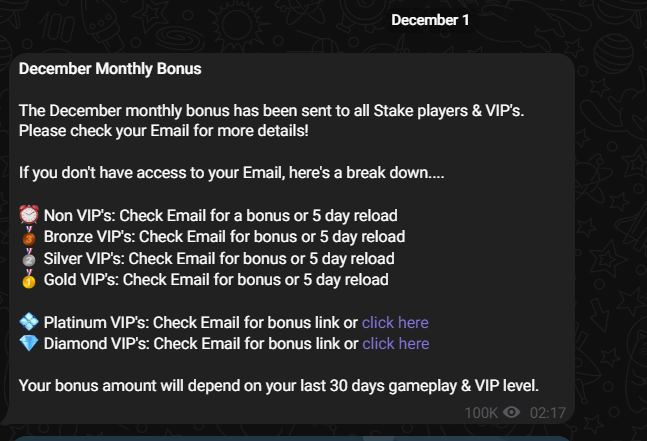Screen dimensions: 647x441
Task: Click the 100K view count
Action: [x=481, y=413]
